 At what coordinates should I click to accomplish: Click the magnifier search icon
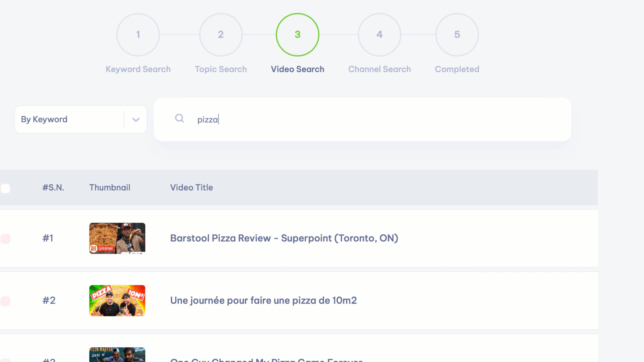click(179, 118)
